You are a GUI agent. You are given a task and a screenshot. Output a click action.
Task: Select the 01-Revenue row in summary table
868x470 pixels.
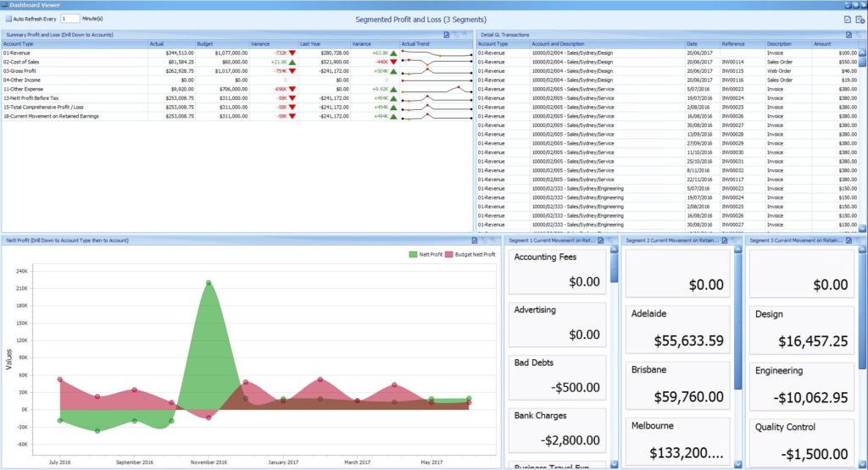coord(237,53)
